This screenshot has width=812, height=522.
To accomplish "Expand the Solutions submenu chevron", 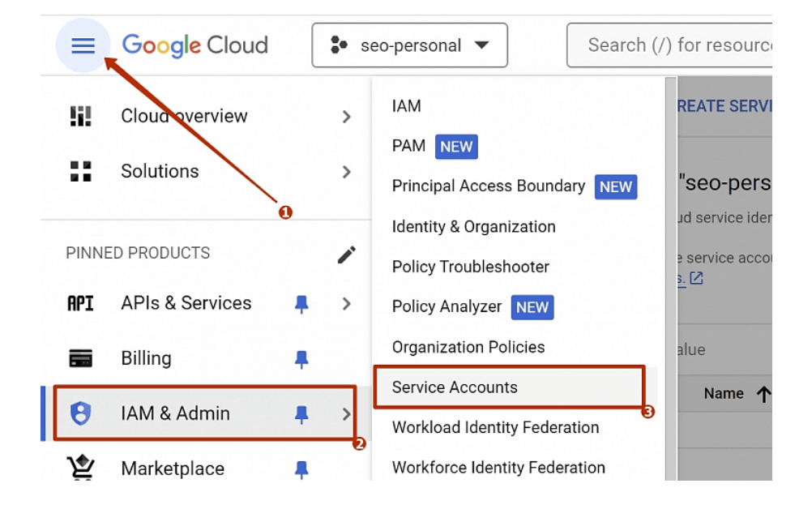I will click(347, 172).
